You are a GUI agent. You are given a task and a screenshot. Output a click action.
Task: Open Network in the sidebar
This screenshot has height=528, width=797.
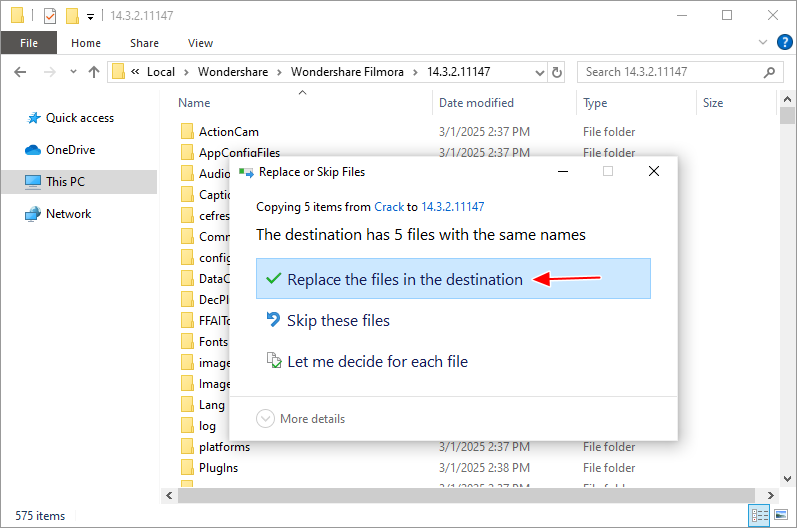point(68,214)
